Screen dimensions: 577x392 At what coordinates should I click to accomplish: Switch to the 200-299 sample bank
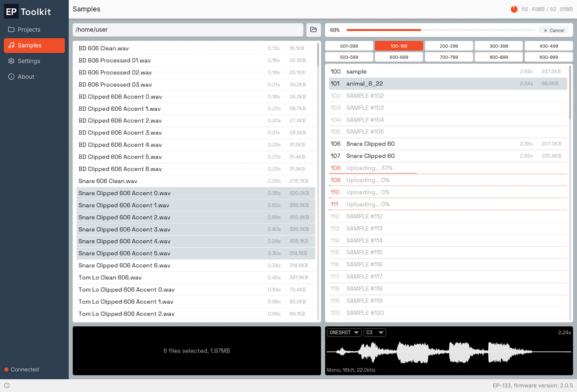[449, 46]
